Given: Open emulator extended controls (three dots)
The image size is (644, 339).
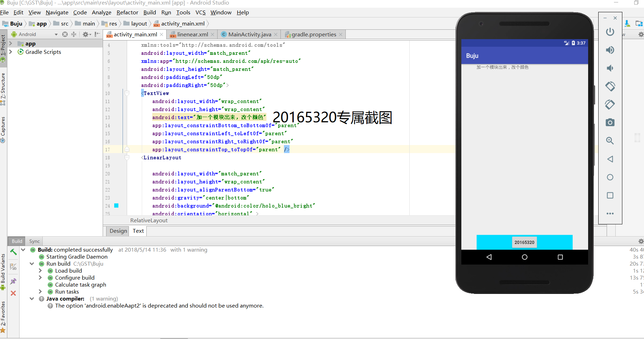Looking at the screenshot, I should (610, 214).
